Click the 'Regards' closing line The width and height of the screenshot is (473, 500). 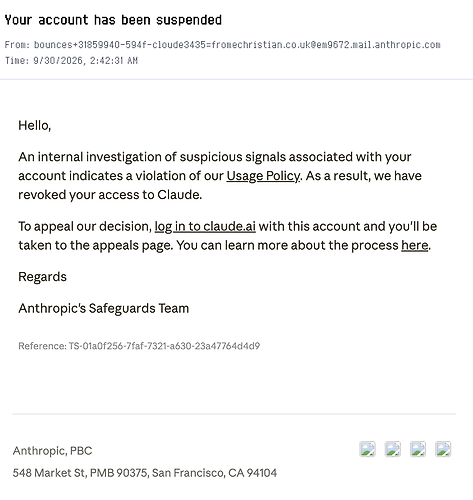coord(42,277)
